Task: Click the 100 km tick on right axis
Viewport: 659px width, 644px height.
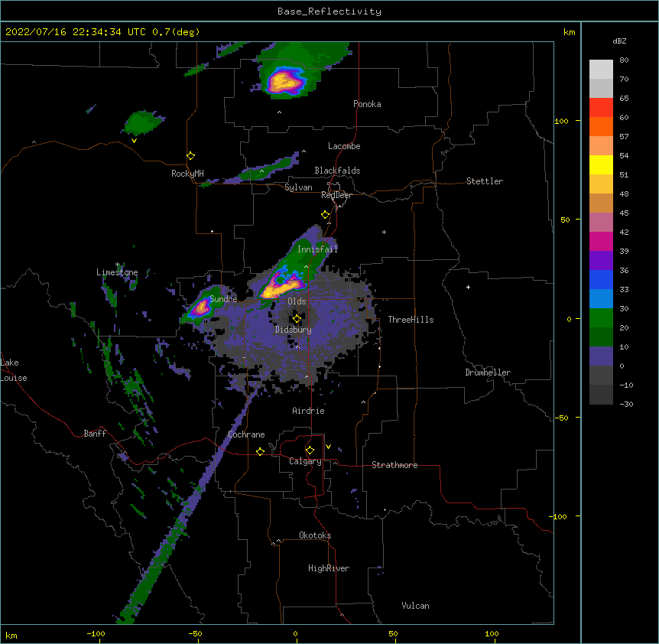Action: pyautogui.click(x=561, y=121)
